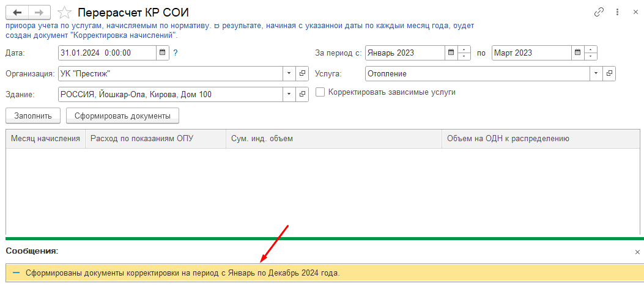Click the forward navigation arrow
Viewport: 644px width, 286px height.
click(39, 12)
